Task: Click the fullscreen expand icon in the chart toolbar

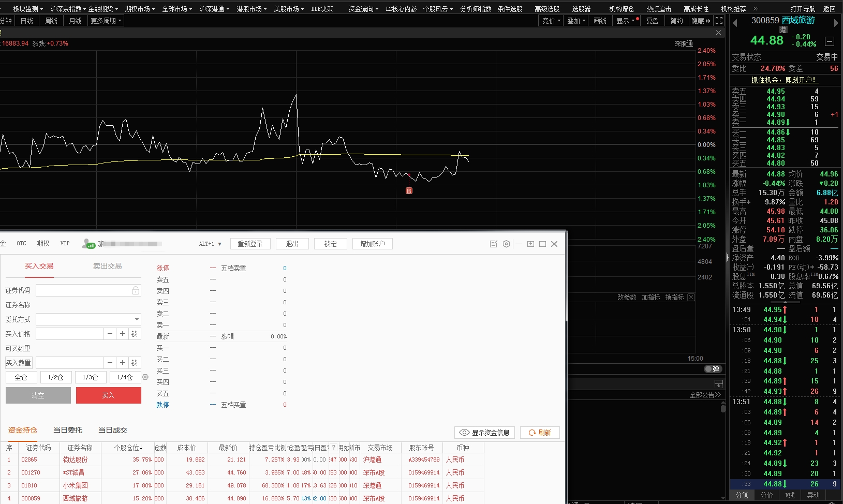Action: click(x=719, y=21)
